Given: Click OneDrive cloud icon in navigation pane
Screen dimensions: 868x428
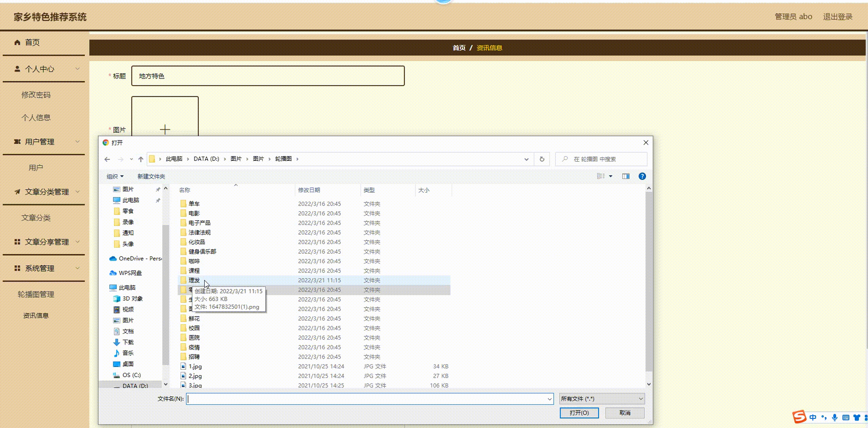Looking at the screenshot, I should [x=113, y=259].
